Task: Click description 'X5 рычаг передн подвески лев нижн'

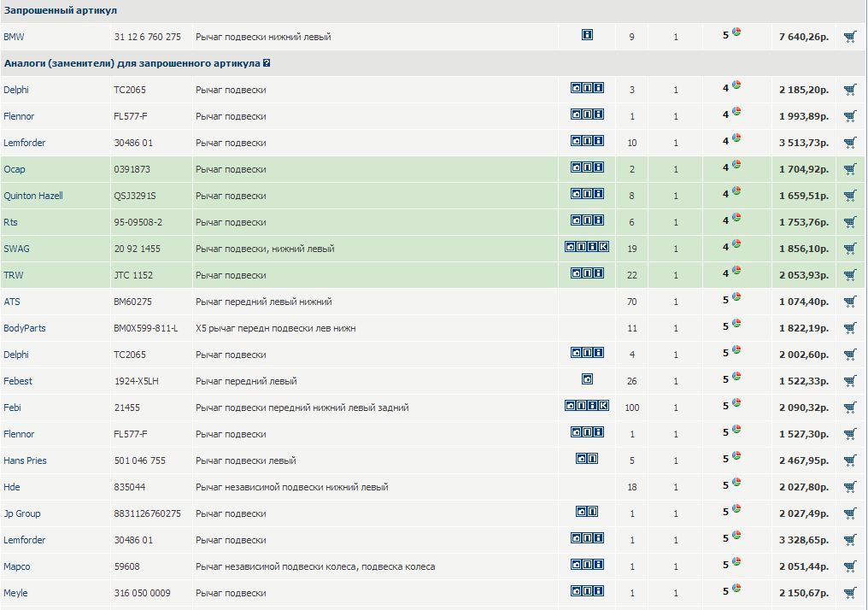Action: 276,328
